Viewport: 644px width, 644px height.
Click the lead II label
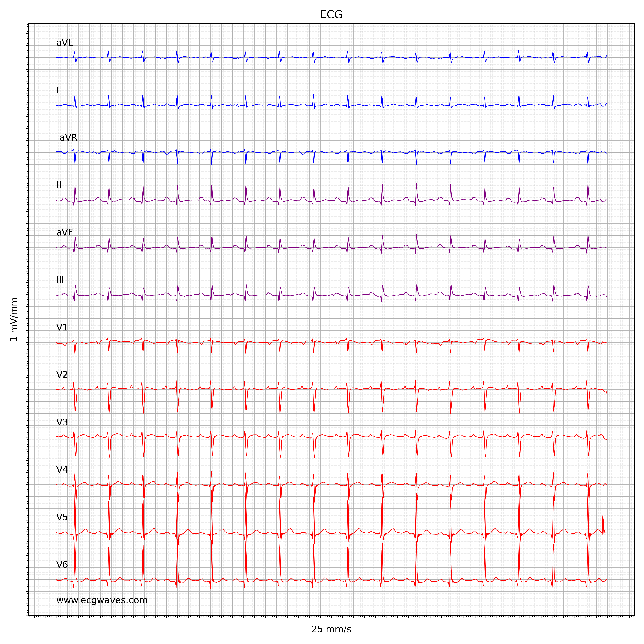coord(59,185)
